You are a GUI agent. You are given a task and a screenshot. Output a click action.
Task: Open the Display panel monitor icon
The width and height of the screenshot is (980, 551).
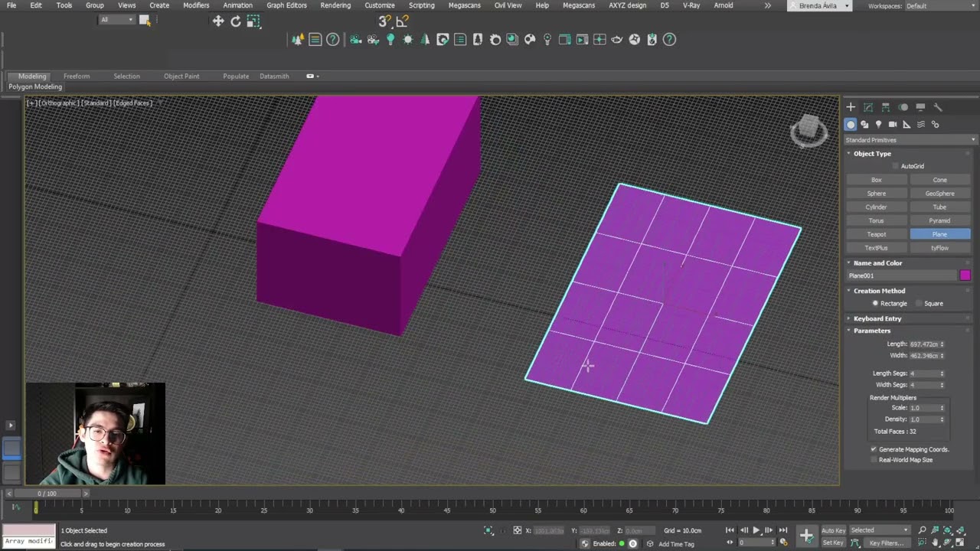click(921, 107)
